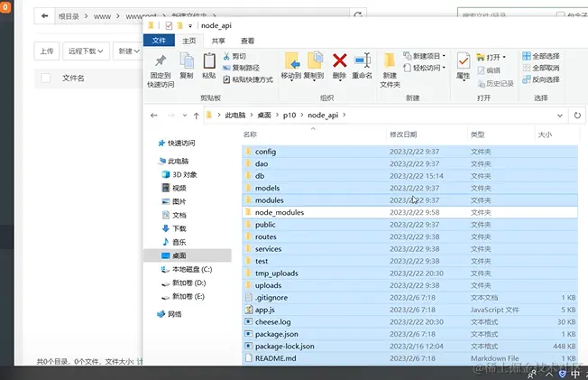Switch to the 查看 ribbon tab

click(x=247, y=41)
